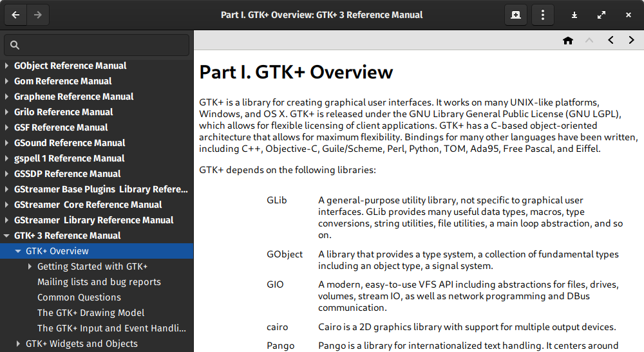
Task: Open Common Questions in sidebar
Action: coord(79,297)
